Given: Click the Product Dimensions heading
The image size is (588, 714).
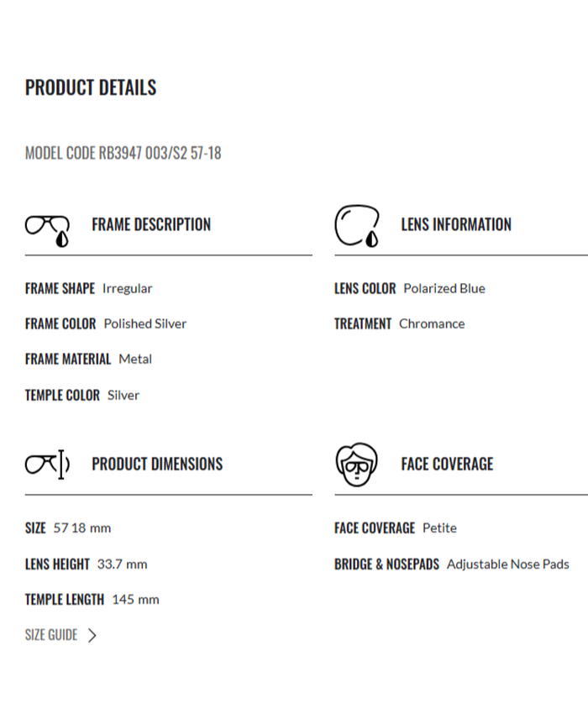Looking at the screenshot, I should pos(157,464).
